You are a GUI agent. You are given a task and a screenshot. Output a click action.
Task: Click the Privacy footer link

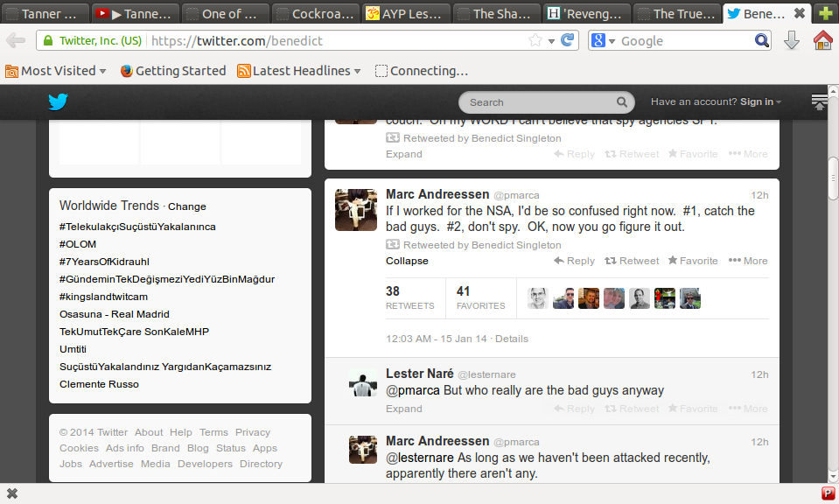click(x=253, y=432)
